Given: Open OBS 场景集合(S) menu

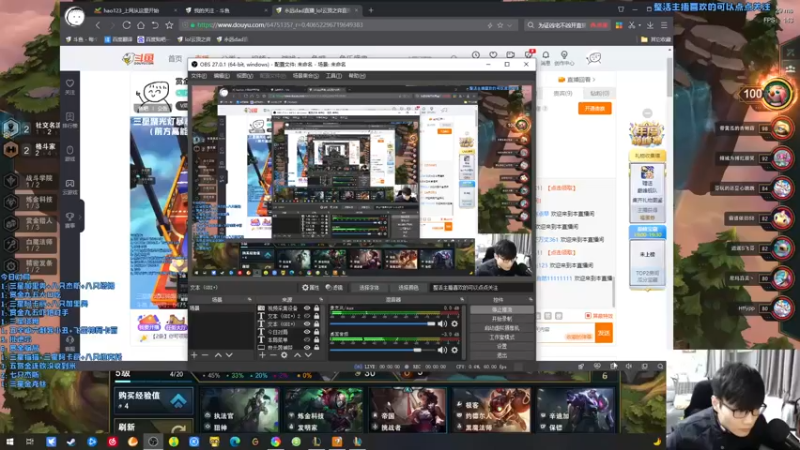Looking at the screenshot, I should coord(306,76).
